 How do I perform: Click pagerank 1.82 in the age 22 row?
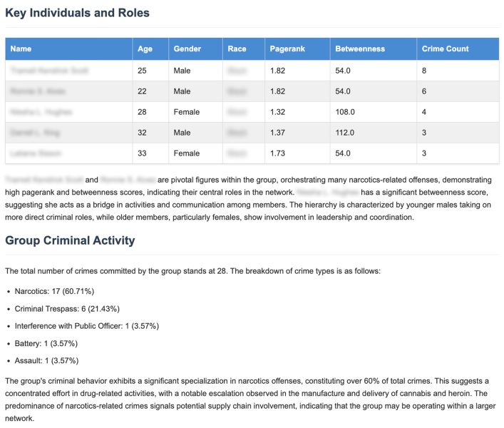pyautogui.click(x=277, y=91)
